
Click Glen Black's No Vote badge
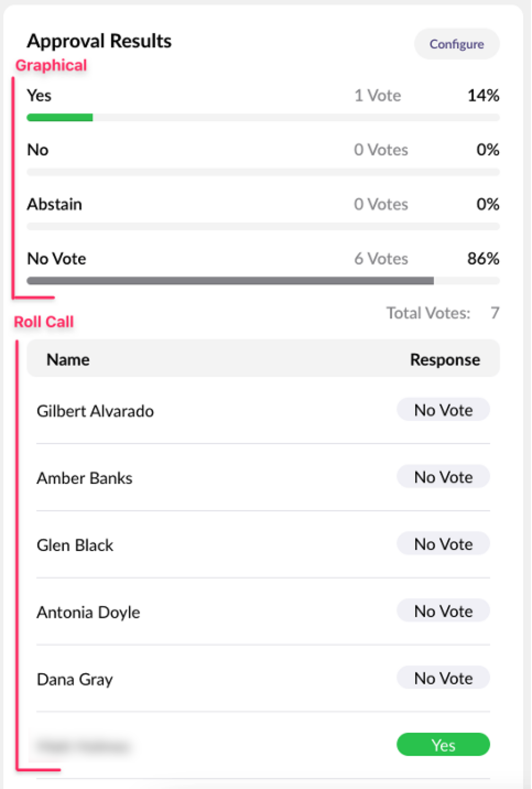(443, 544)
